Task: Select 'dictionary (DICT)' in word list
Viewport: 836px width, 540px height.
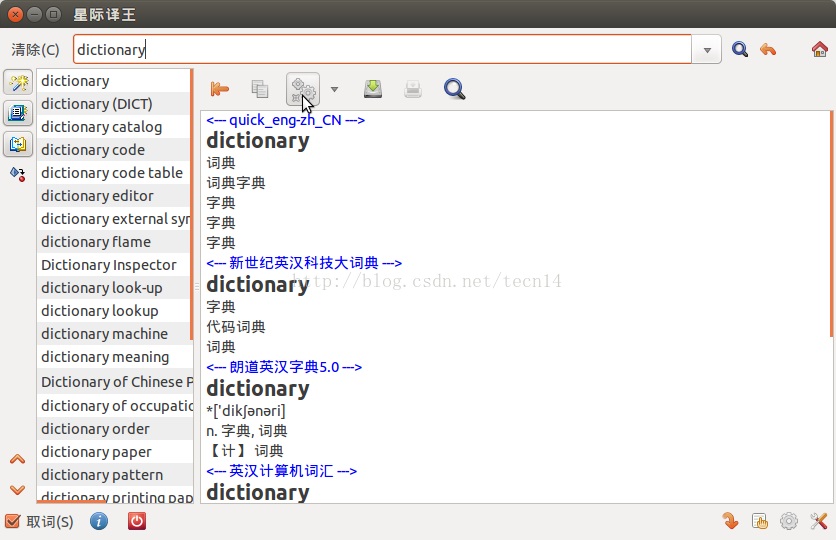Action: tap(113, 103)
